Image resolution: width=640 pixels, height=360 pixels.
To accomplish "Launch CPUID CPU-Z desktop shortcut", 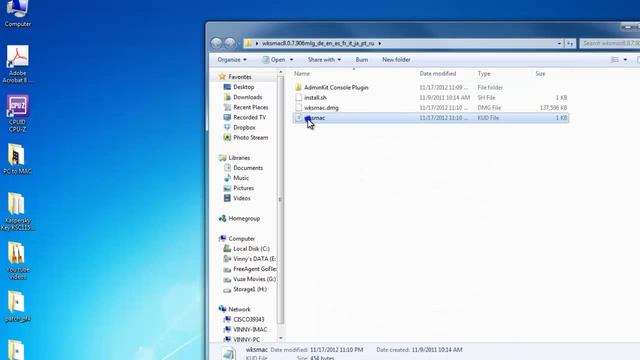I will tap(17, 113).
